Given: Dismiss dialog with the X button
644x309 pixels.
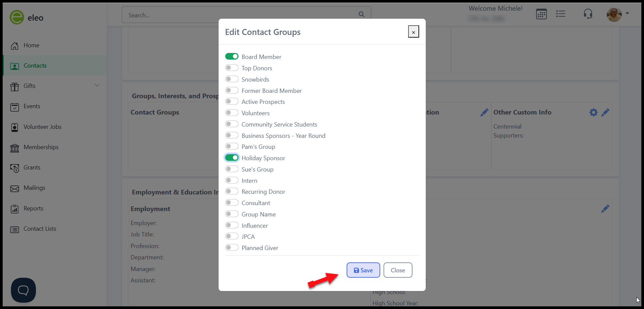Looking at the screenshot, I should pos(413,32).
